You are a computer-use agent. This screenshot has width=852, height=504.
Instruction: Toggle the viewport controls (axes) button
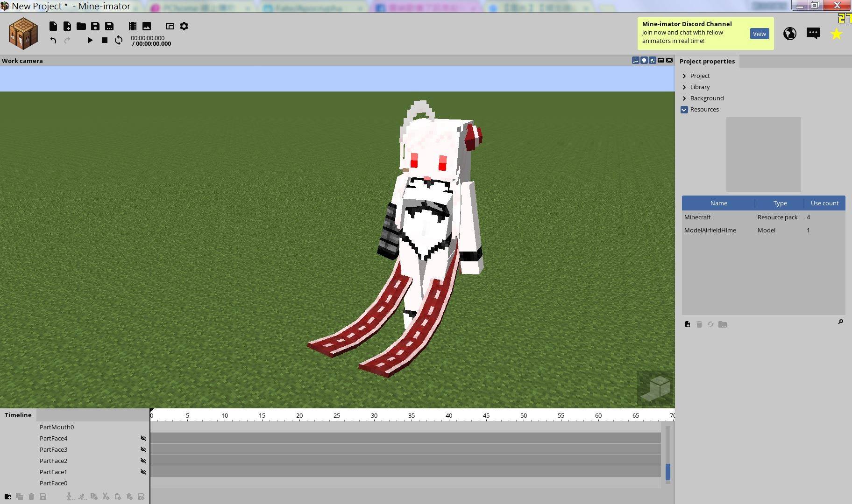(636, 60)
